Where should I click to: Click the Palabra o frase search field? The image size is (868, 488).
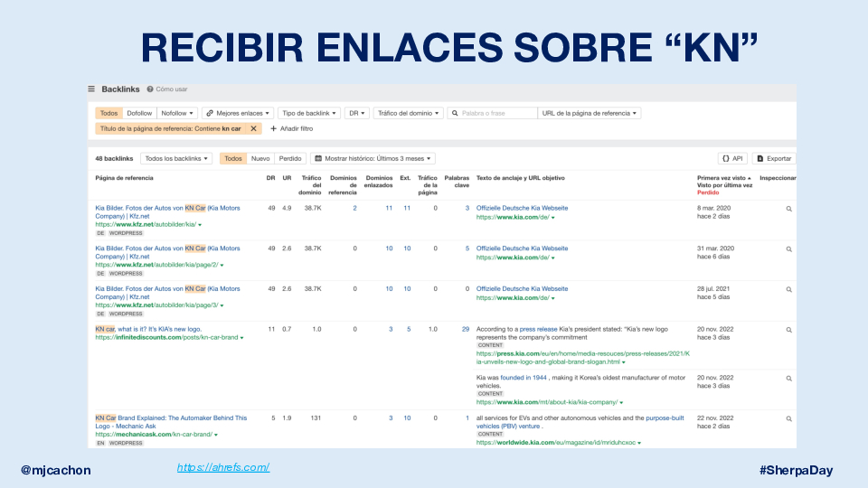click(x=492, y=114)
